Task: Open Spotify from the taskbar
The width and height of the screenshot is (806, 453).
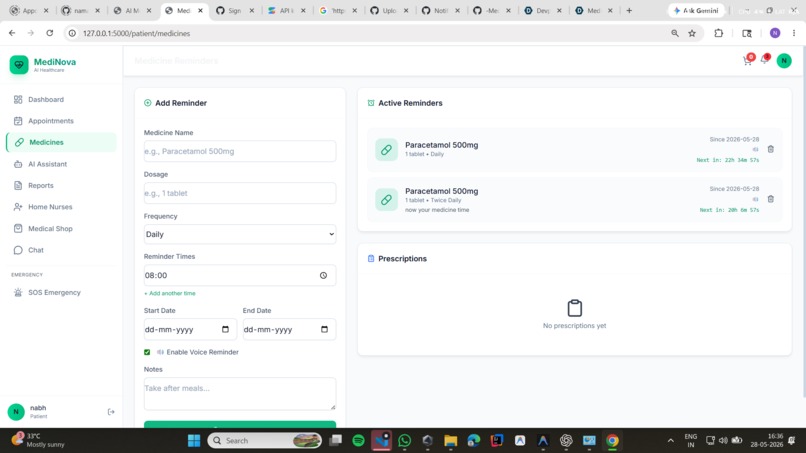Action: coord(358,441)
